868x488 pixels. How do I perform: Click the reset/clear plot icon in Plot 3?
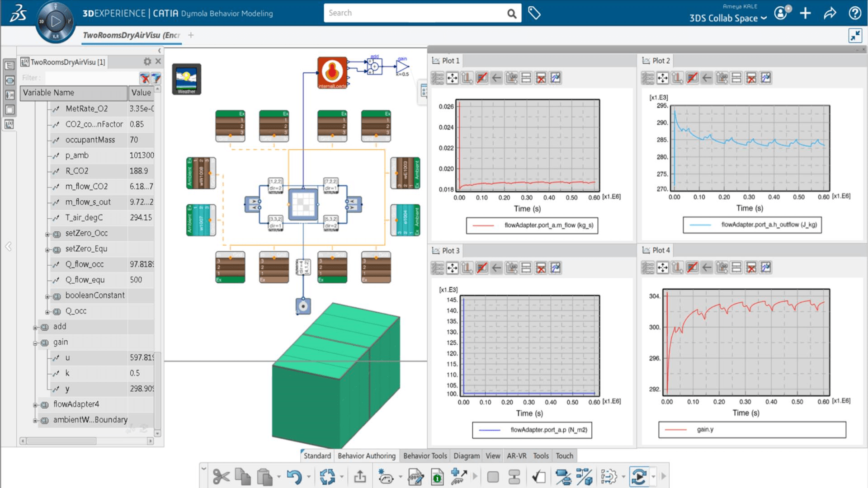click(539, 268)
